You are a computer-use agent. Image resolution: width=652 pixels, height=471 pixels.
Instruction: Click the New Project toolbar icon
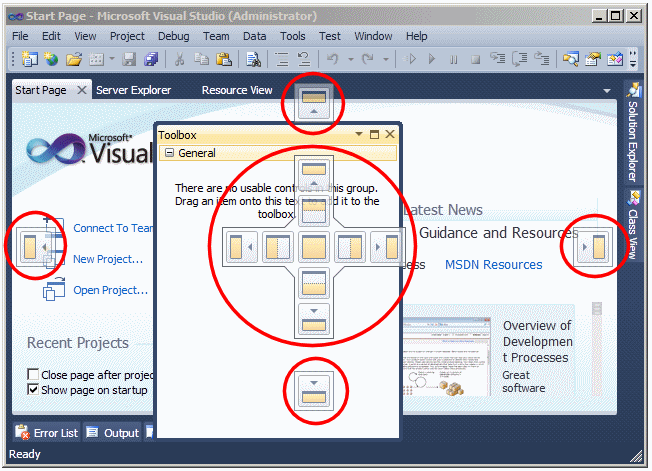point(29,59)
